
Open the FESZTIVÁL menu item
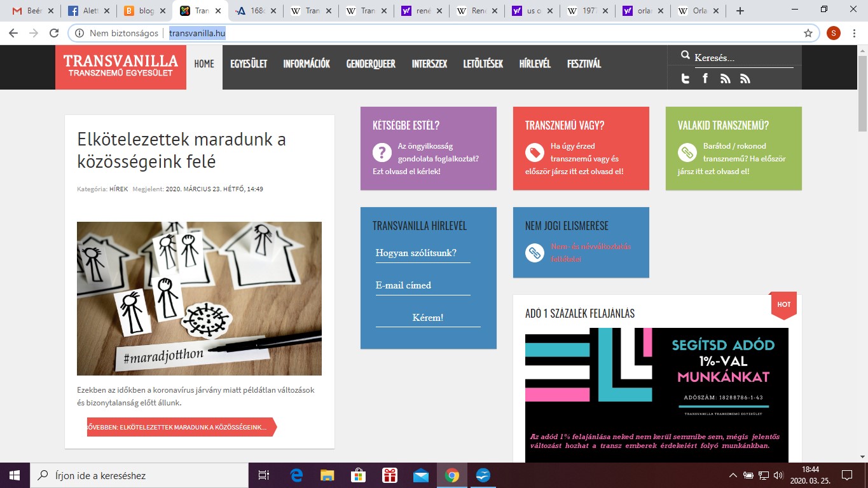[x=584, y=64]
